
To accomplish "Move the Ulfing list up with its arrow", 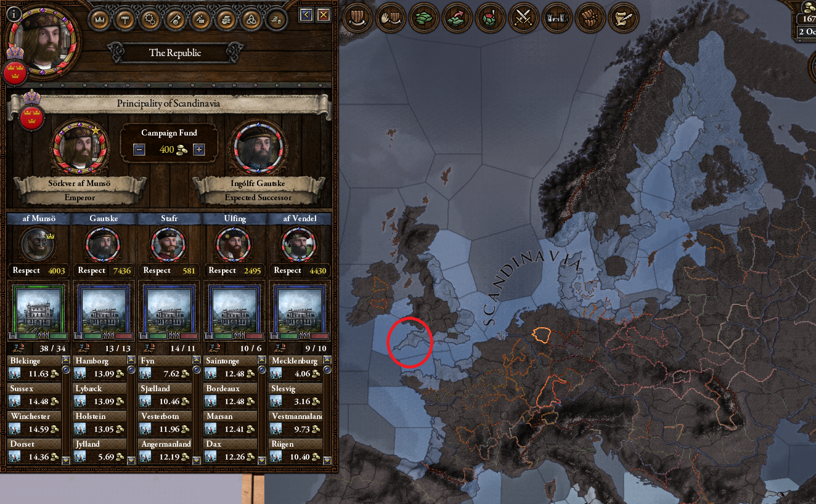I will click(262, 359).
